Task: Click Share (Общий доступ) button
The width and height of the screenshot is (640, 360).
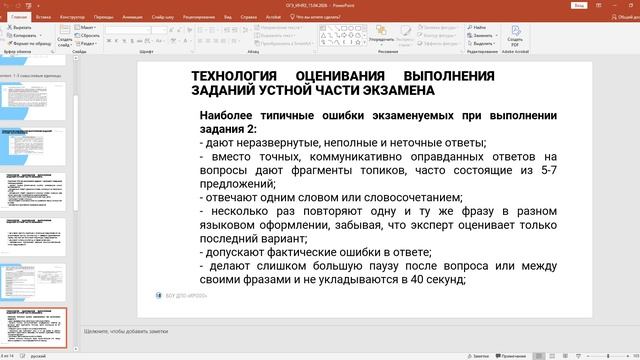Action: click(626, 17)
